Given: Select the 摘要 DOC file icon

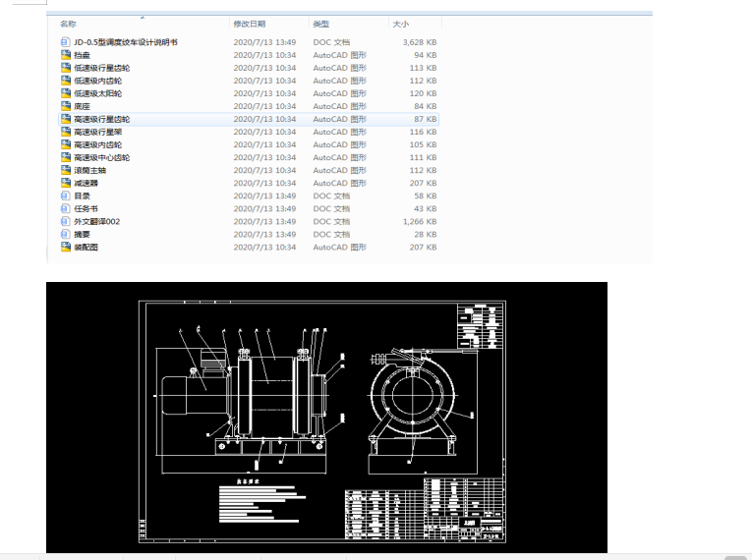Looking at the screenshot, I should [66, 234].
